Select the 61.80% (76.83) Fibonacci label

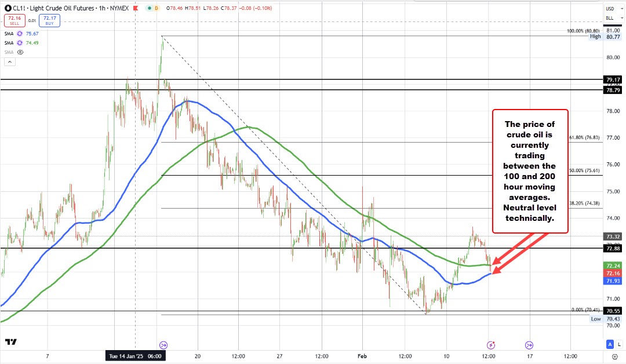[584, 137]
